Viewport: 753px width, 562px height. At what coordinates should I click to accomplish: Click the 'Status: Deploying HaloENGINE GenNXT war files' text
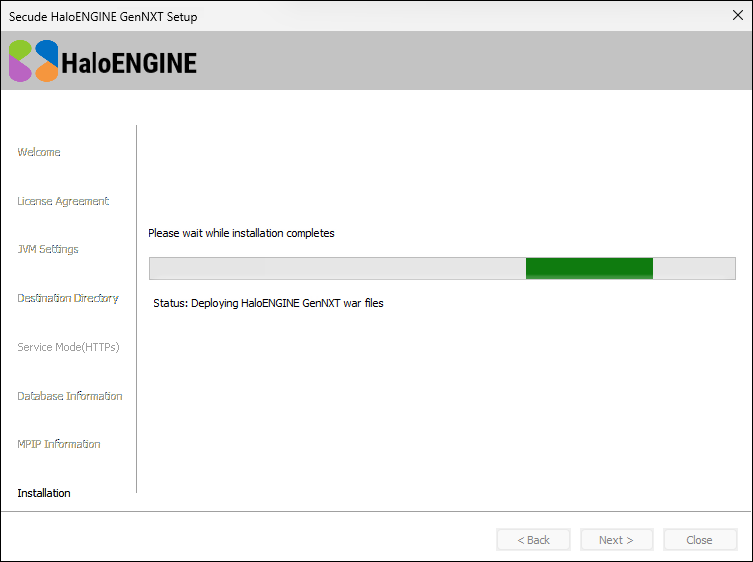[268, 303]
